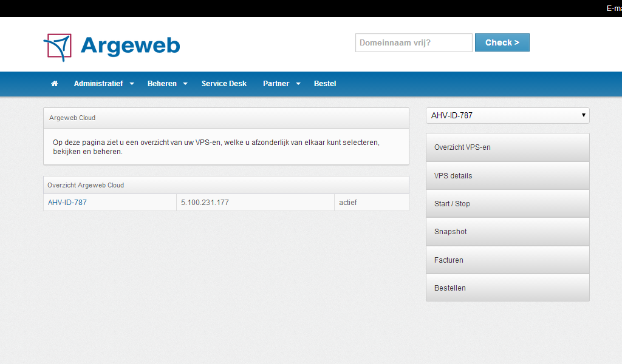Select Overzicht VPS-en in sidebar
The image size is (622, 364).
point(462,147)
